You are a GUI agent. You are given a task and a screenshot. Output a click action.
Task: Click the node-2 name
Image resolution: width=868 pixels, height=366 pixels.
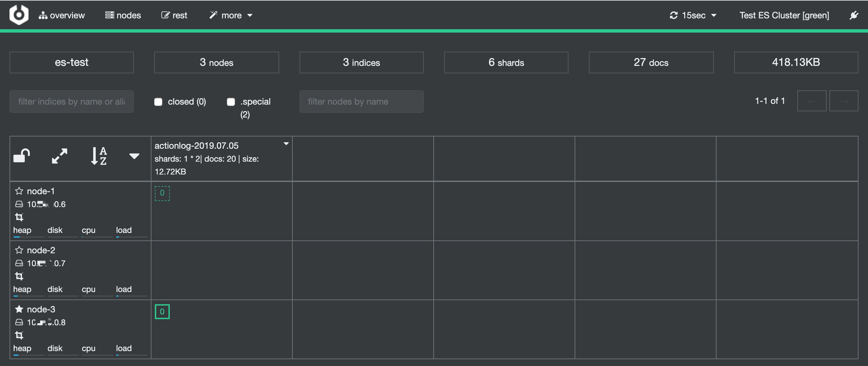click(41, 250)
